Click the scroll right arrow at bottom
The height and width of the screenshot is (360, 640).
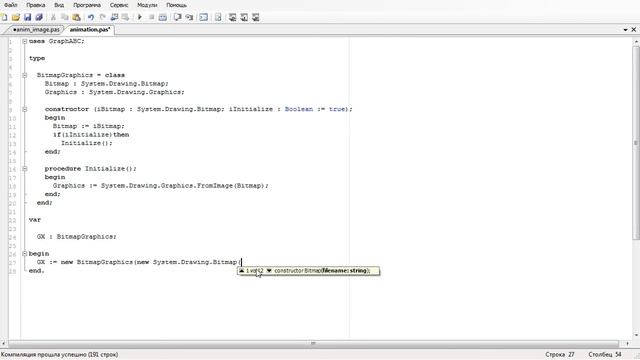click(x=628, y=344)
